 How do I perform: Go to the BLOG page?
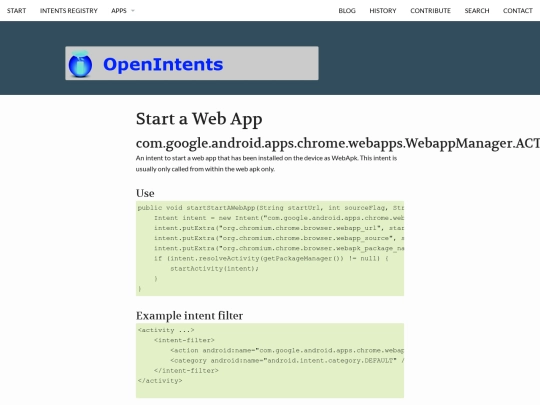click(x=347, y=11)
